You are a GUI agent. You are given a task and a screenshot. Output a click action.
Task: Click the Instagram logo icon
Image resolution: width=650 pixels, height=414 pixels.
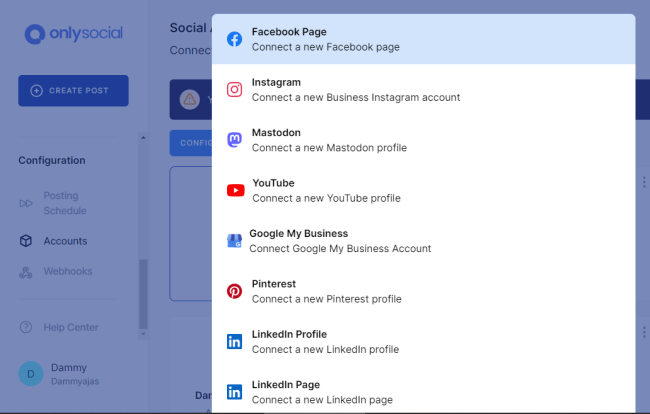pos(234,90)
